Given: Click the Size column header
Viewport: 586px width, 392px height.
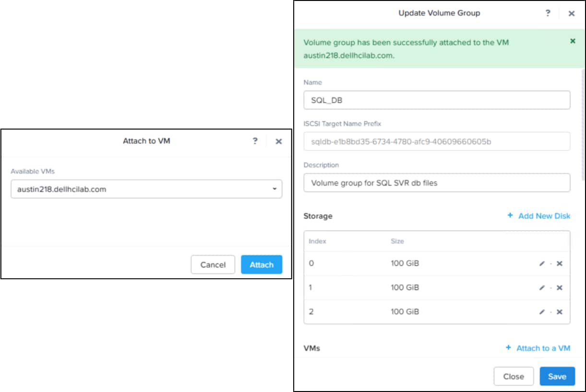Looking at the screenshot, I should 397,241.
